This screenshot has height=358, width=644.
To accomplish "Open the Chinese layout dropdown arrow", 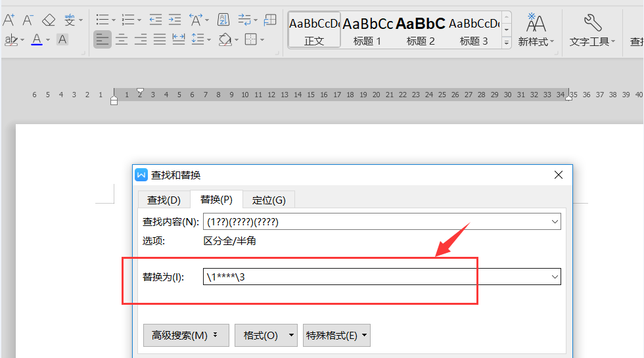I will (207, 20).
